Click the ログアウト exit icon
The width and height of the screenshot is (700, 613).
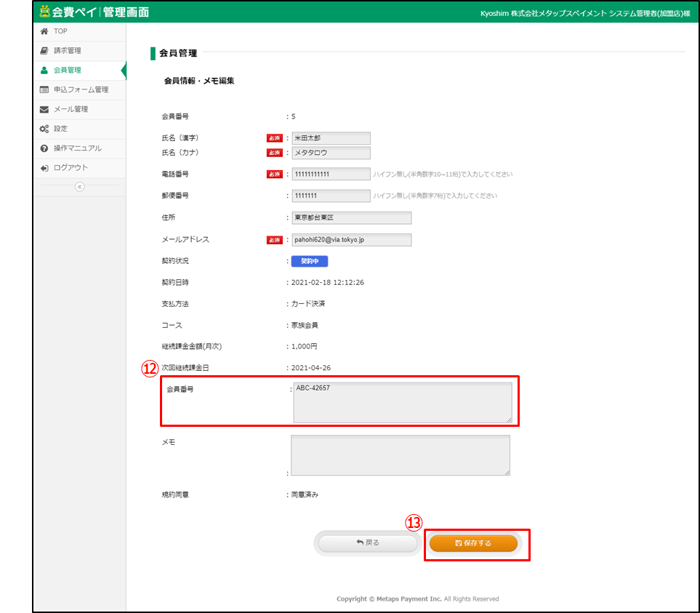44,168
